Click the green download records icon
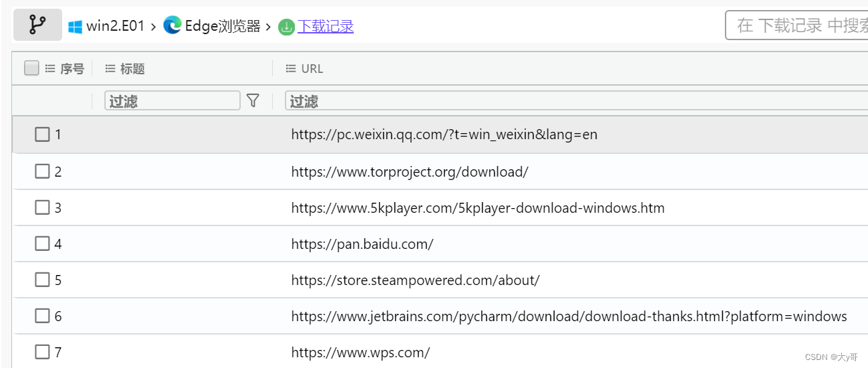Screen dimensions: 868x368 [x=287, y=27]
